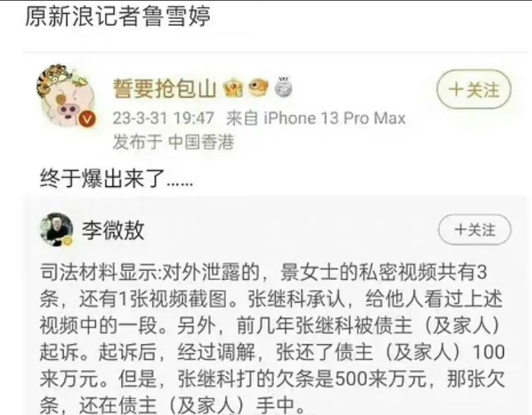The image size is (532, 415).
Task: Tap the orange V verified badge
Action: (87, 119)
